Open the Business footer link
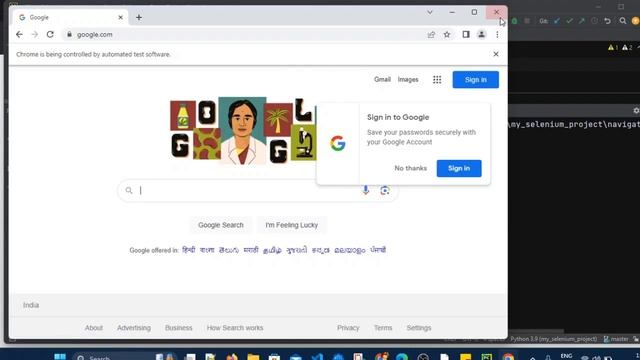Viewport: 640px width, 360px height. (x=178, y=328)
